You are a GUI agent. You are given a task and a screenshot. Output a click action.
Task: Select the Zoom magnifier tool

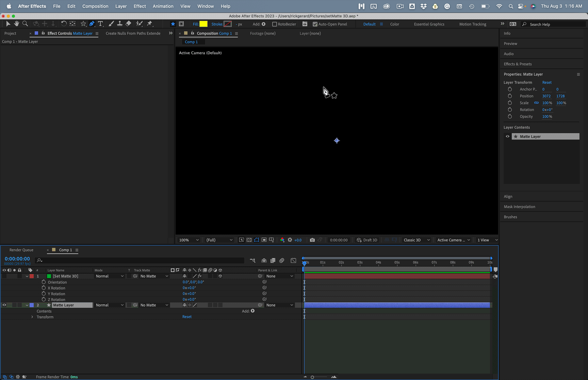(x=25, y=23)
